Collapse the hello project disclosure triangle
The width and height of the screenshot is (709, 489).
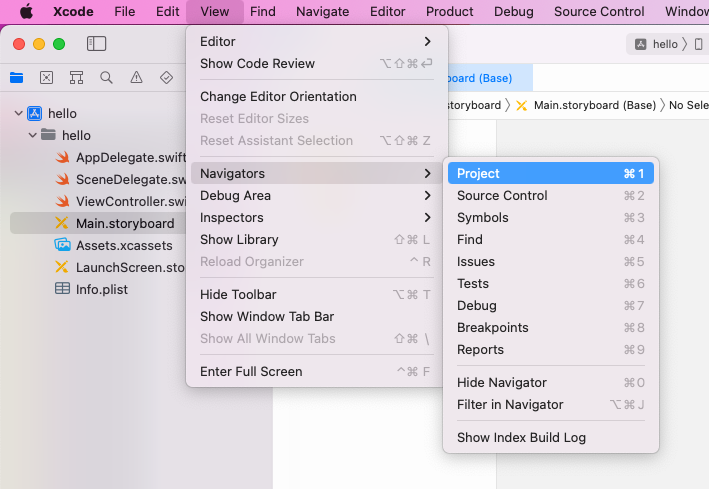click(x=19, y=113)
